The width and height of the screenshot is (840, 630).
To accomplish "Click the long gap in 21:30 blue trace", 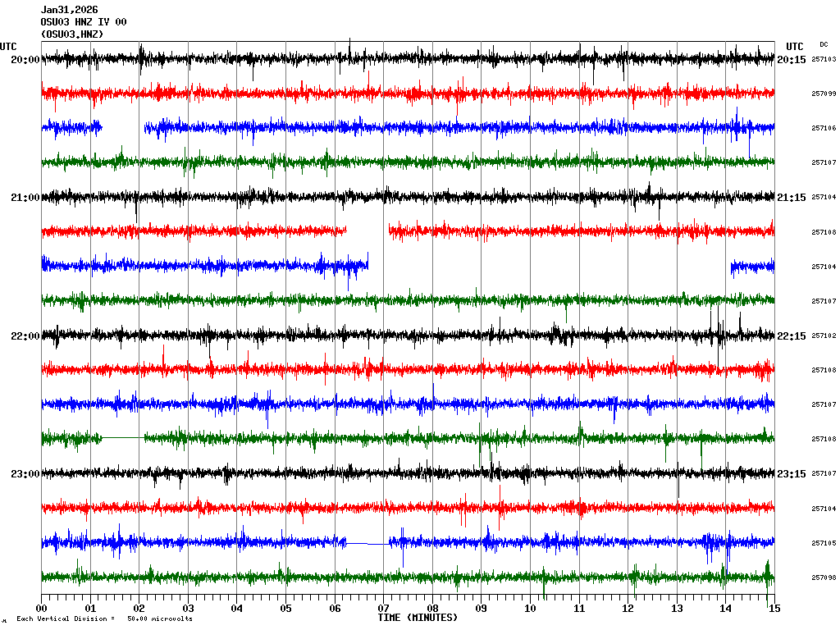I will point(549,266).
